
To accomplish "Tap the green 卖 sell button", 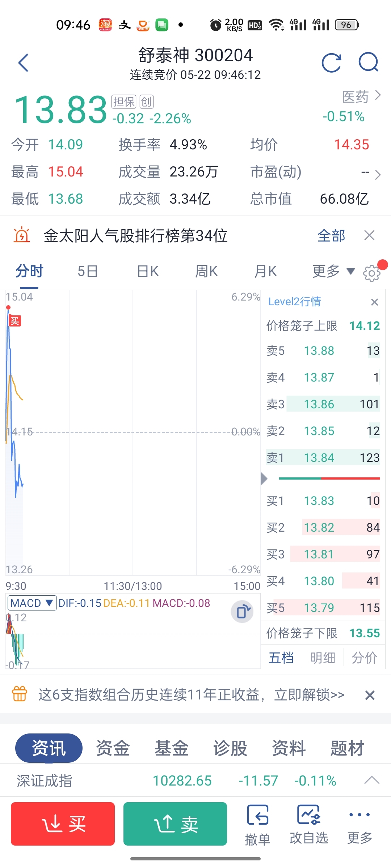I will click(x=175, y=824).
